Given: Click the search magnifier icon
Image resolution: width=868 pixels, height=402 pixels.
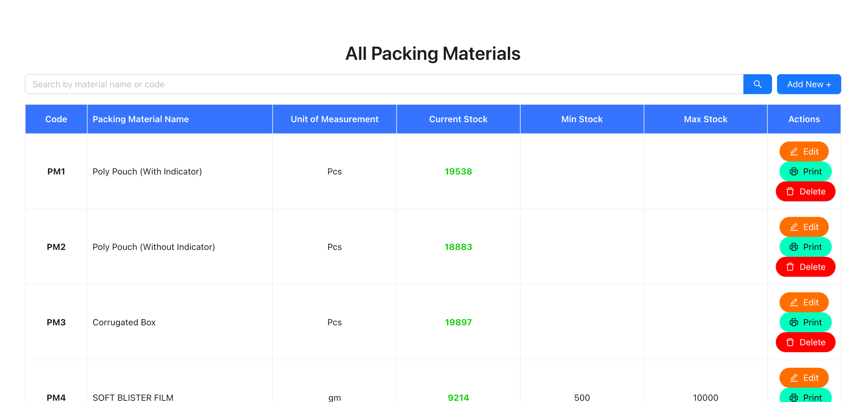Looking at the screenshot, I should [x=757, y=84].
